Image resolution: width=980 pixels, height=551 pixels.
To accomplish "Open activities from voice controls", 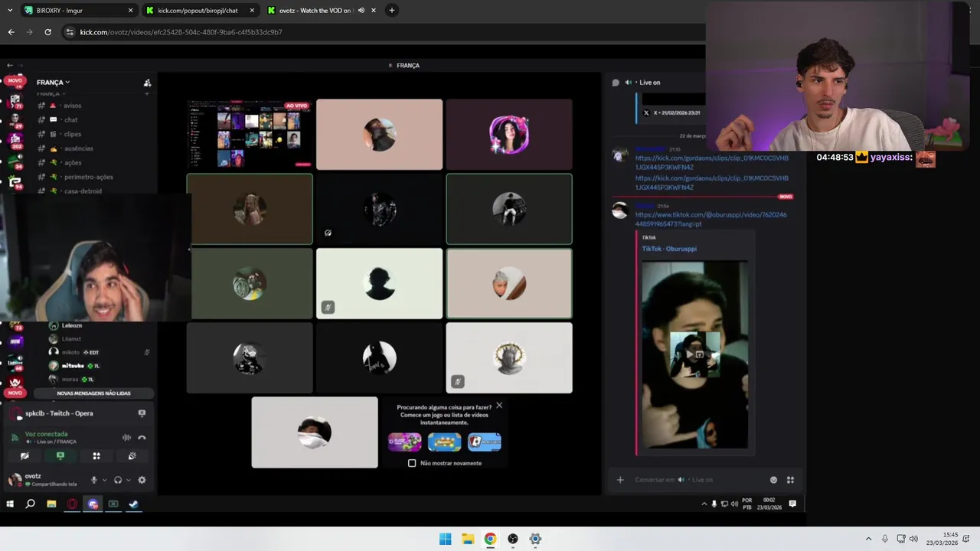I will click(x=96, y=456).
